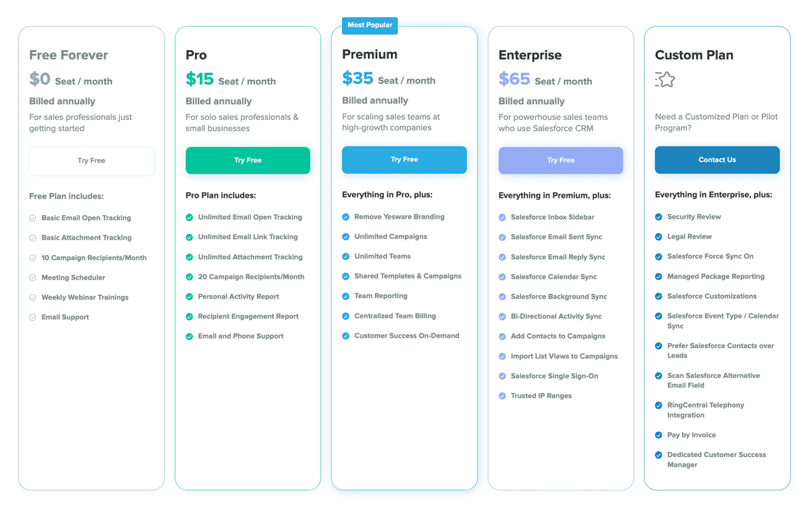Screen dimensions: 812x511
Task: Click the checkmark beside Remove Yesware Branding
Action: pos(346,216)
